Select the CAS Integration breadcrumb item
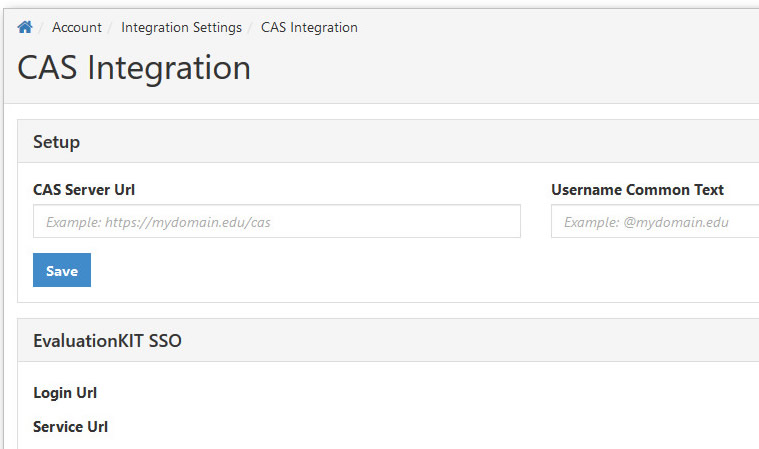This screenshot has width=759, height=449. tap(309, 28)
